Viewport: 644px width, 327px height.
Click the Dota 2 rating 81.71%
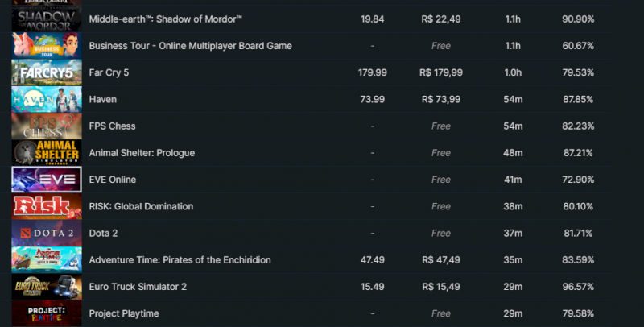tap(579, 233)
